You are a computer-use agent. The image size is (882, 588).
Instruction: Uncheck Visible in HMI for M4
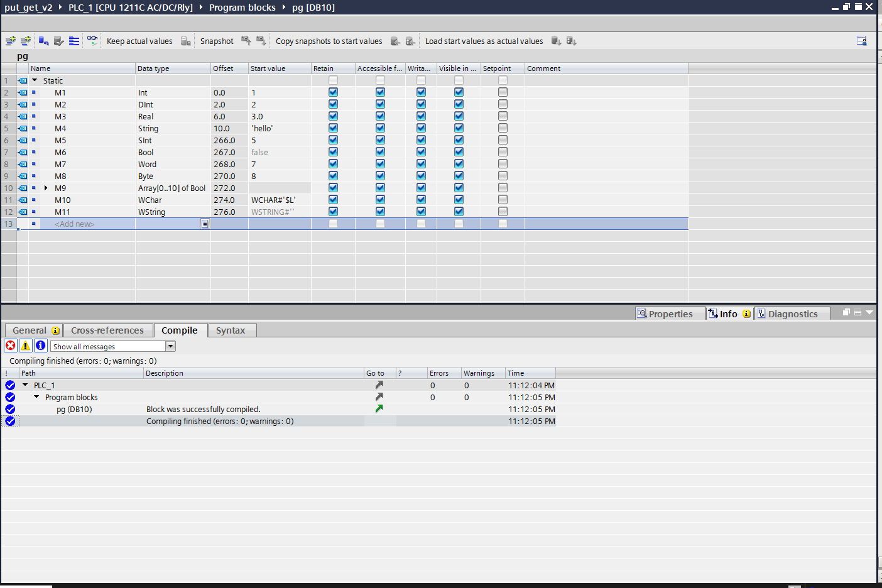coord(459,128)
